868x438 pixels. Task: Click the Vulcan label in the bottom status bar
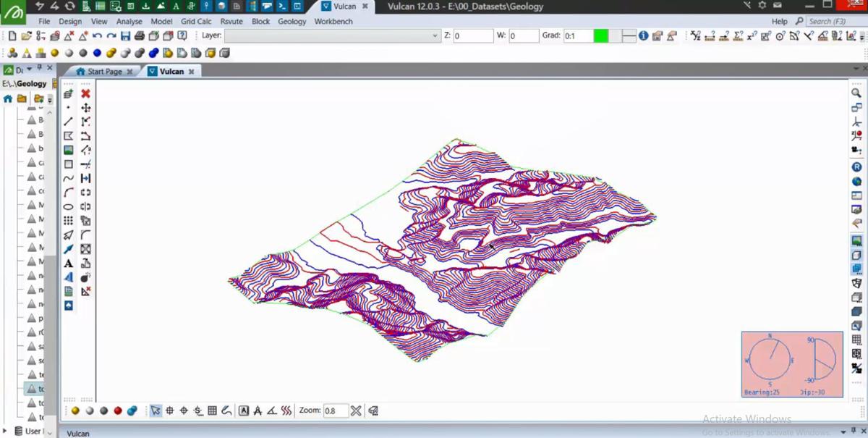[x=78, y=434]
